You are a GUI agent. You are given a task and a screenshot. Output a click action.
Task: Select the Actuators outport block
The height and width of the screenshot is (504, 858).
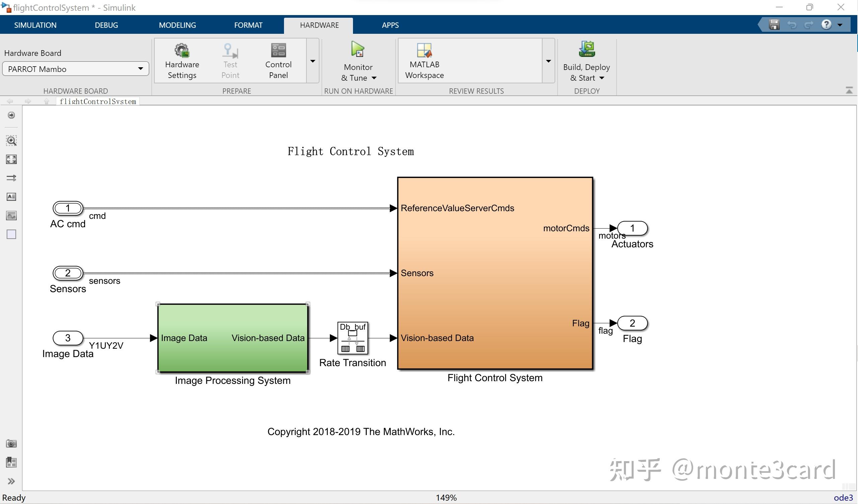click(x=632, y=228)
